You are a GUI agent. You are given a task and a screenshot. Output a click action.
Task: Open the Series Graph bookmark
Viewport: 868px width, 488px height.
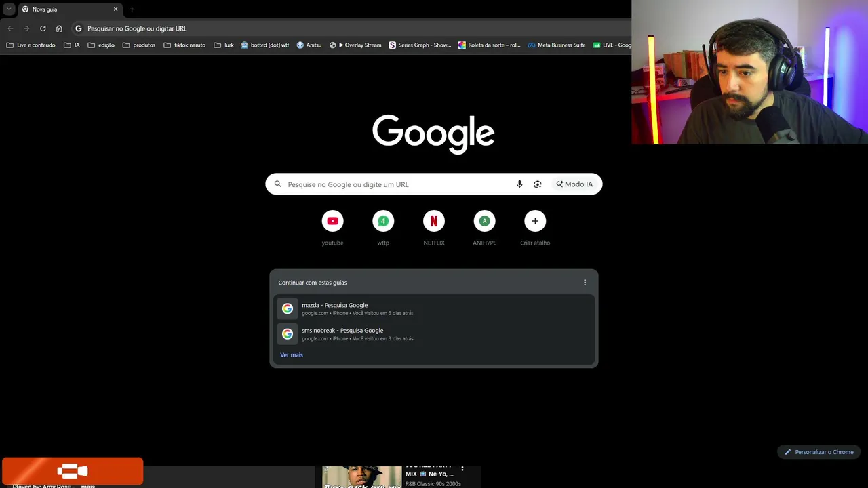pos(420,45)
